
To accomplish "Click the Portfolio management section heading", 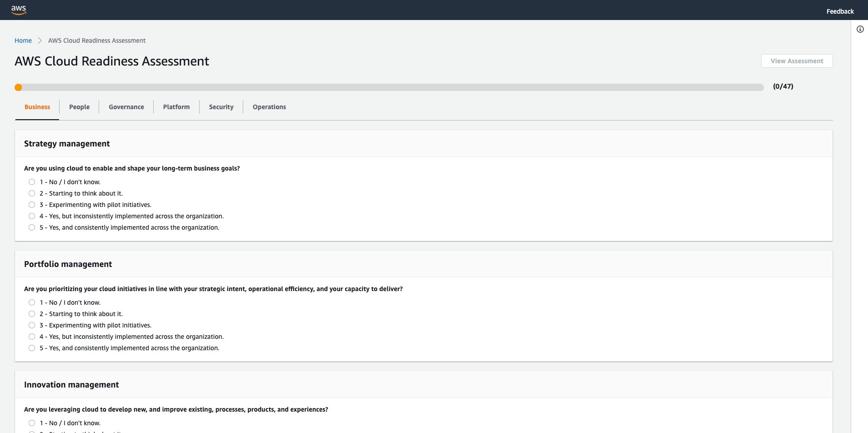I will coord(68,264).
